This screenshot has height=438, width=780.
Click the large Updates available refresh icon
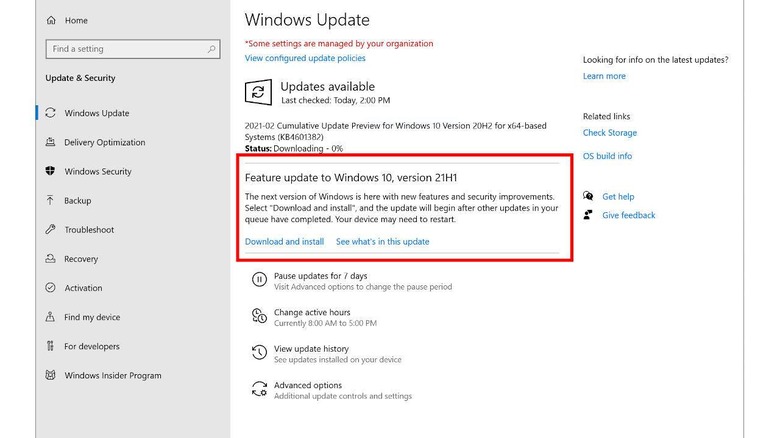pos(258,92)
